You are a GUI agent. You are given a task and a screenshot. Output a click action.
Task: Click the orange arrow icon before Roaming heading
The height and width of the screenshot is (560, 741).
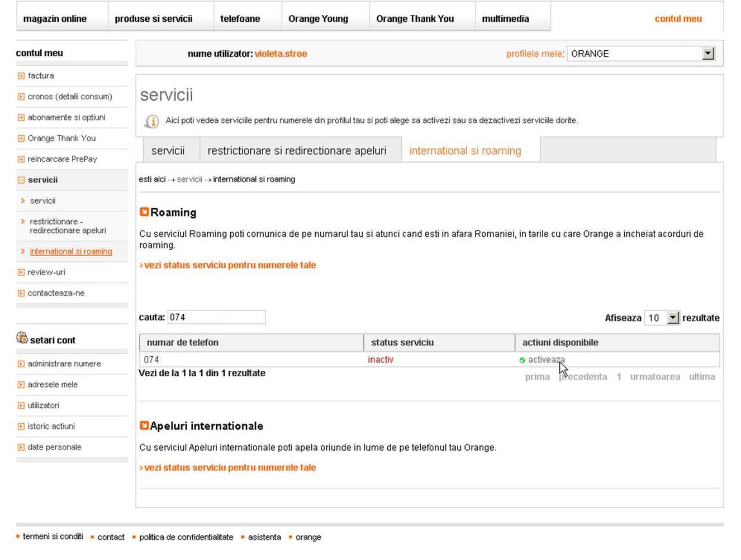(x=144, y=212)
